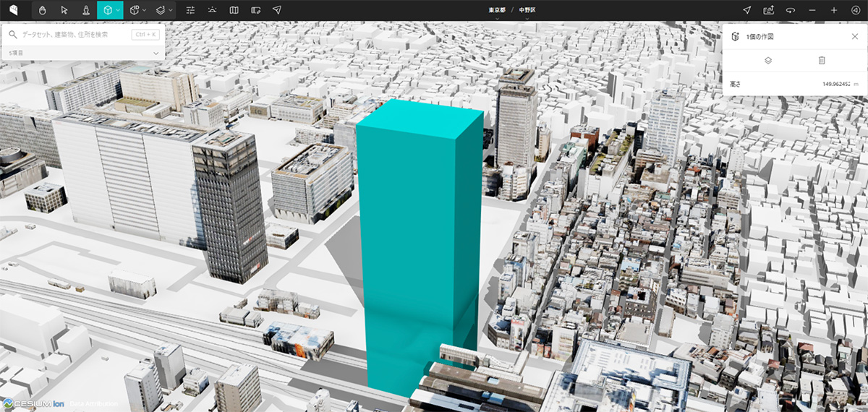This screenshot has width=868, height=412.
Task: Open the sunlight settings icon
Action: 212,10
